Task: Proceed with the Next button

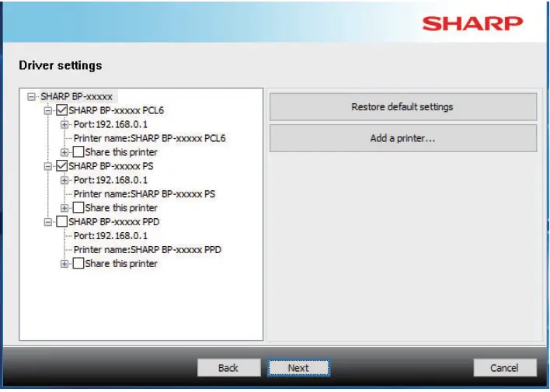Action: 298,368
